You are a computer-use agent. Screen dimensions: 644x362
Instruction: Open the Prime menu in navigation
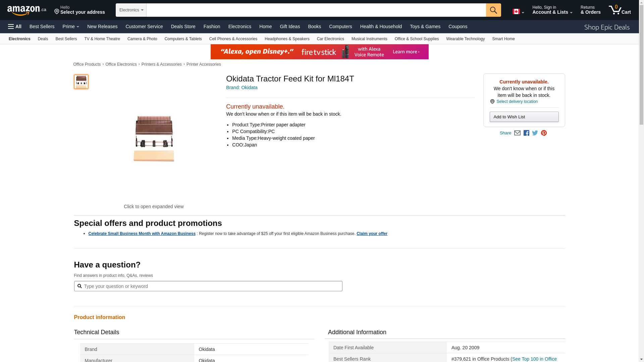[71, 26]
